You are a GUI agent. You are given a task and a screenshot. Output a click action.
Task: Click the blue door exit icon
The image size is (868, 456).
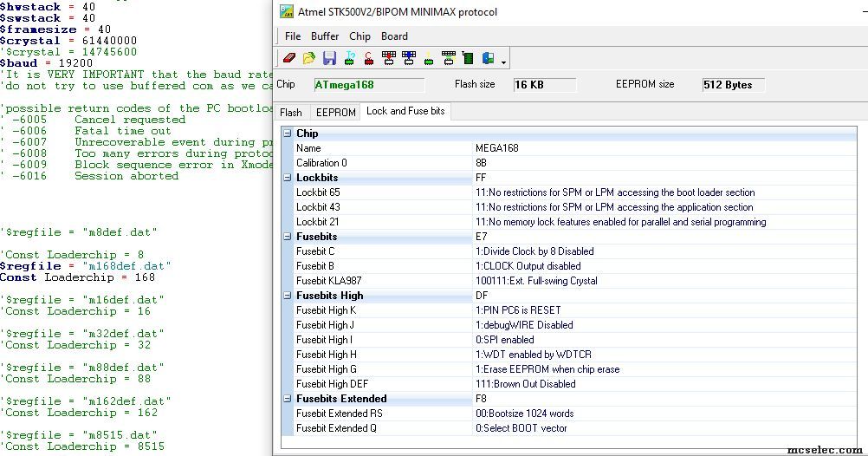488,57
